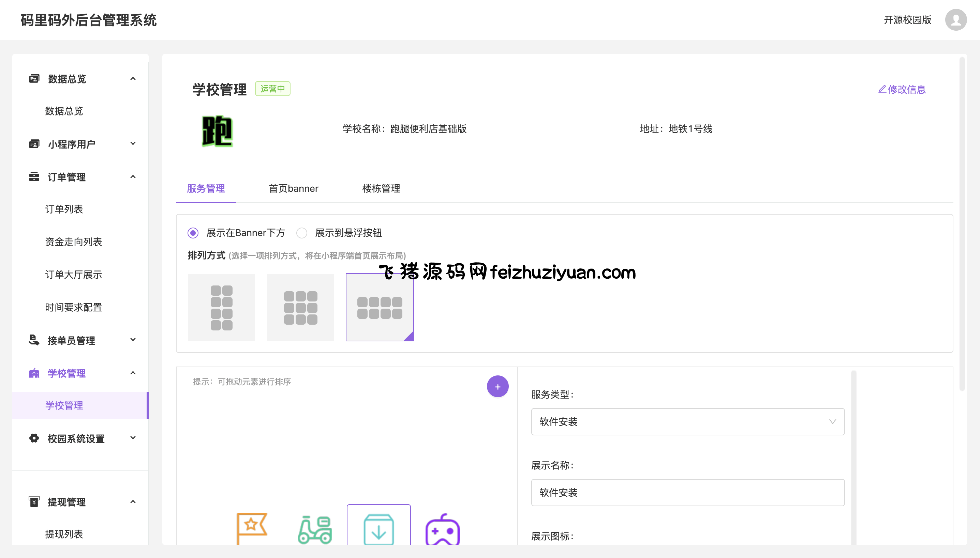
Task: Click the user avatar icon
Action: [955, 20]
